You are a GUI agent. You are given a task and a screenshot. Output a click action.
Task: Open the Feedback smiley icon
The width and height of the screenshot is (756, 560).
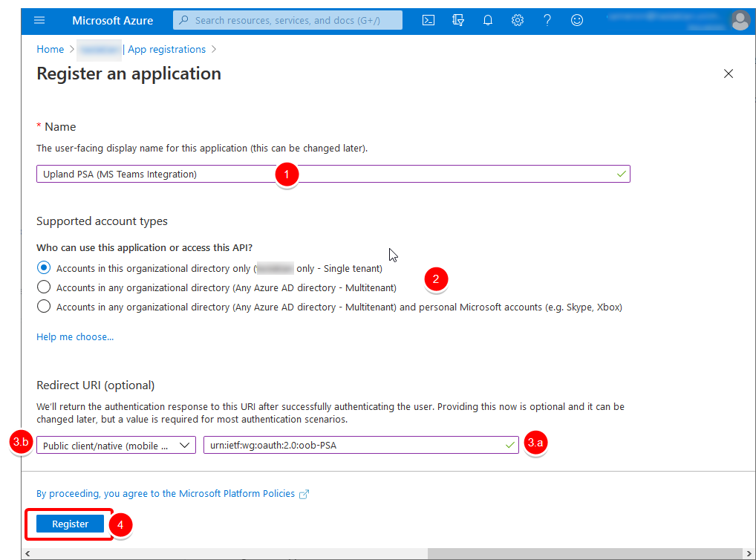pyautogui.click(x=577, y=20)
